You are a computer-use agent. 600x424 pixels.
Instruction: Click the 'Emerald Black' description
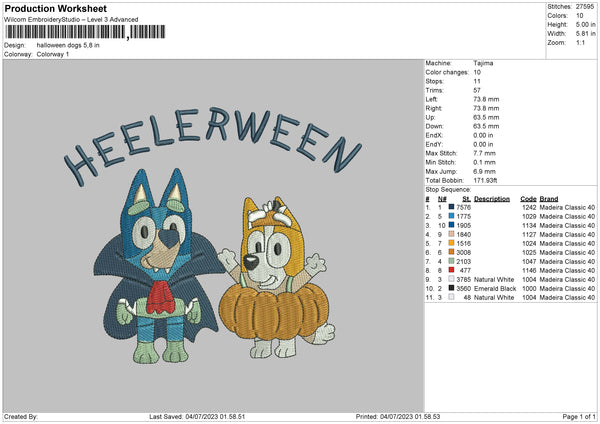click(495, 288)
